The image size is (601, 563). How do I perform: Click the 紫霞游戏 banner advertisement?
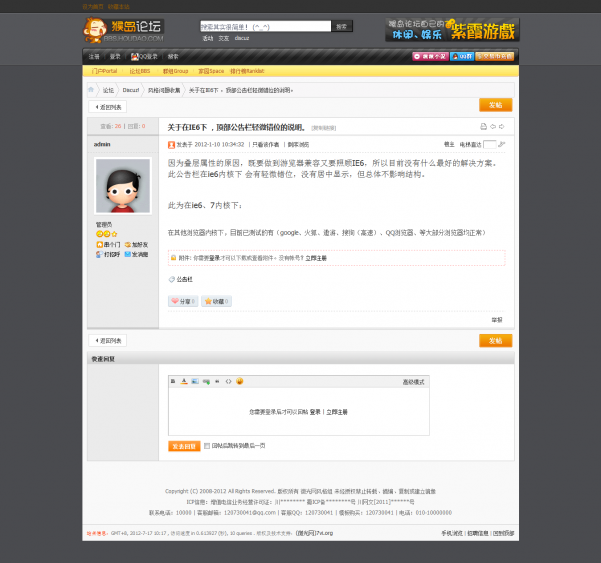pos(452,30)
